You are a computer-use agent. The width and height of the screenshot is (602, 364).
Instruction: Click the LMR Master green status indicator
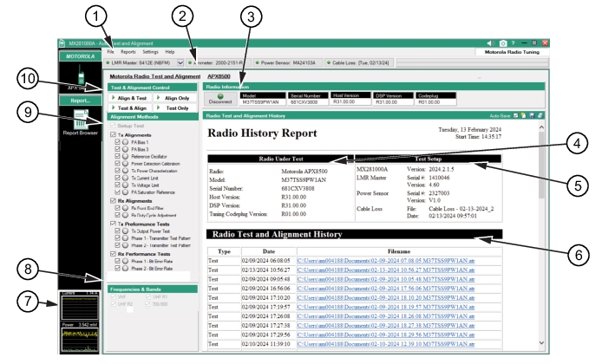[x=108, y=62]
